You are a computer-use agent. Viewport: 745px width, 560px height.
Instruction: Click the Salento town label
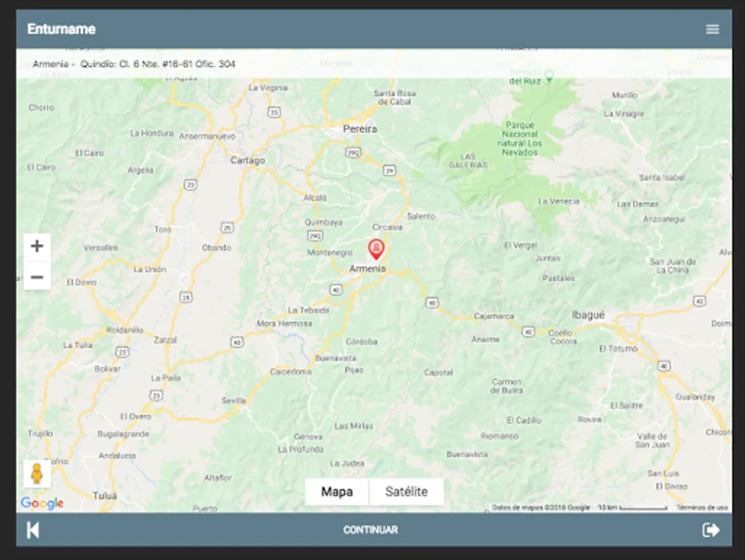pos(421,216)
